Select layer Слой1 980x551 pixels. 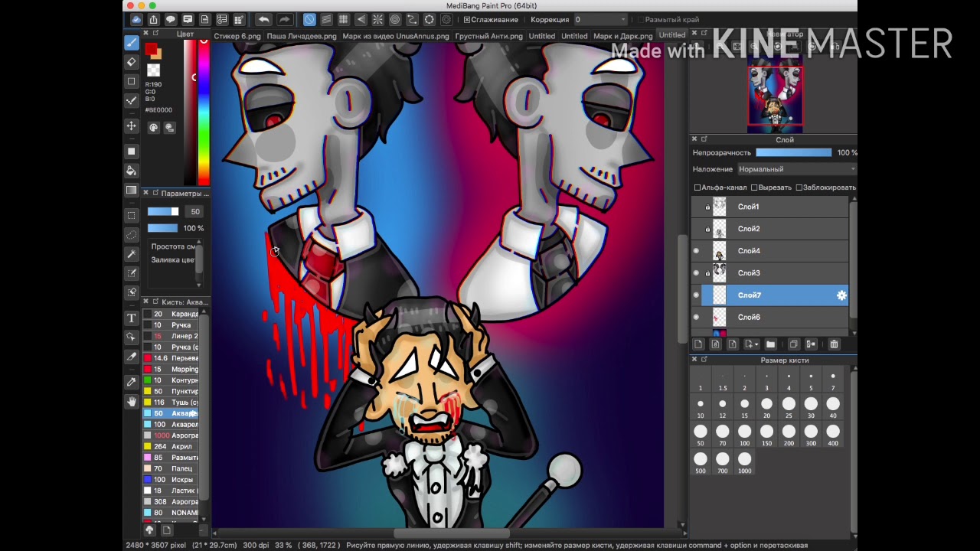click(770, 207)
